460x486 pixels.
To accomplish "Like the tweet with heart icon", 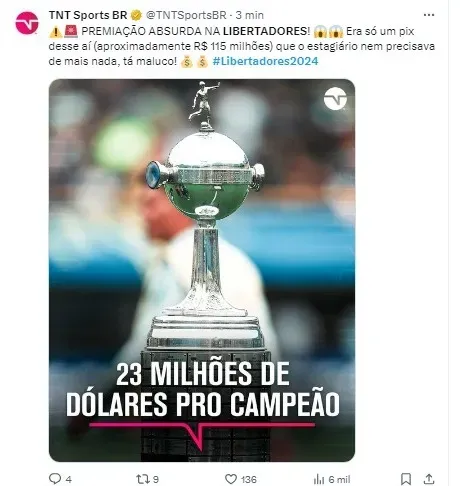I will 231,479.
